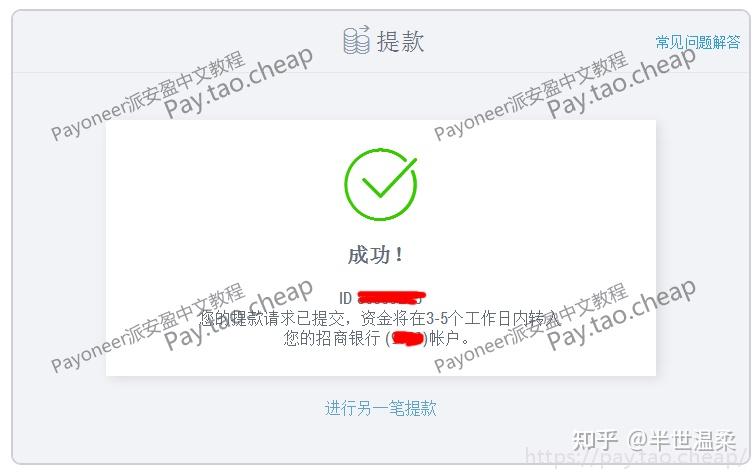Viewport: 755px width, 472px height.
Task: Click the https://pay.tao.cheap/ URL watermark
Action: tap(637, 457)
